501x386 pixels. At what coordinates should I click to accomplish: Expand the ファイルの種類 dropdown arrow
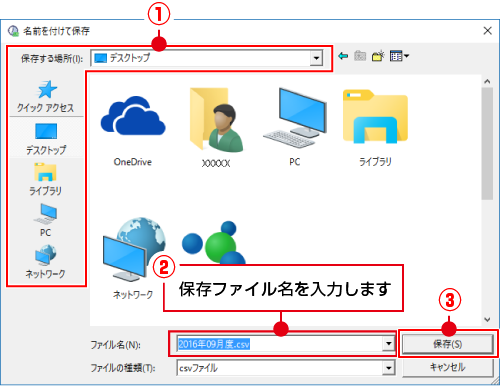click(388, 368)
